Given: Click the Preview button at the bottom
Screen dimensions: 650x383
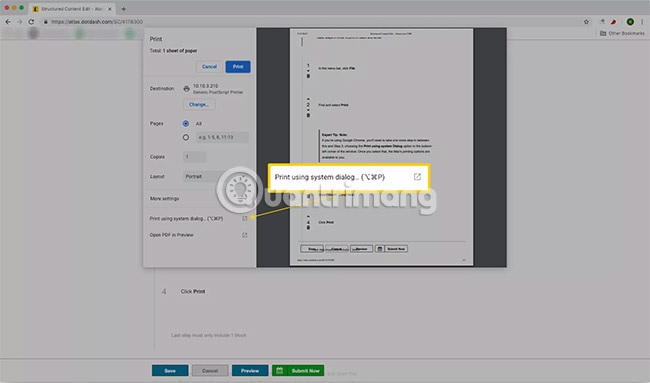Looking at the screenshot, I should tap(250, 371).
